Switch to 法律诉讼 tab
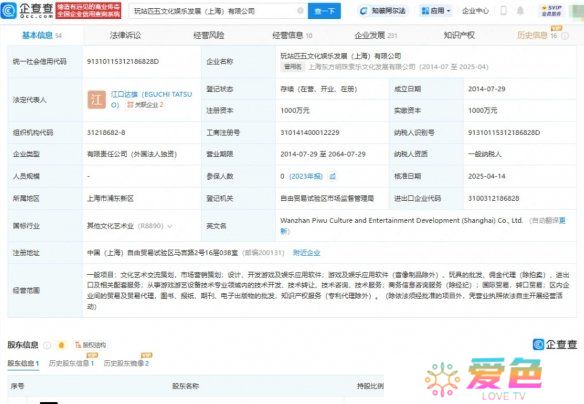The width and height of the screenshot is (584, 404). coord(126,35)
